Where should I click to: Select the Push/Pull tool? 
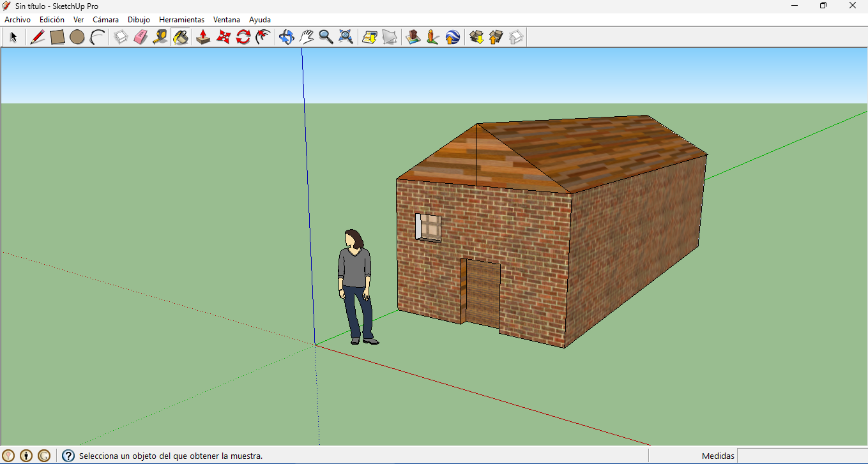click(203, 37)
